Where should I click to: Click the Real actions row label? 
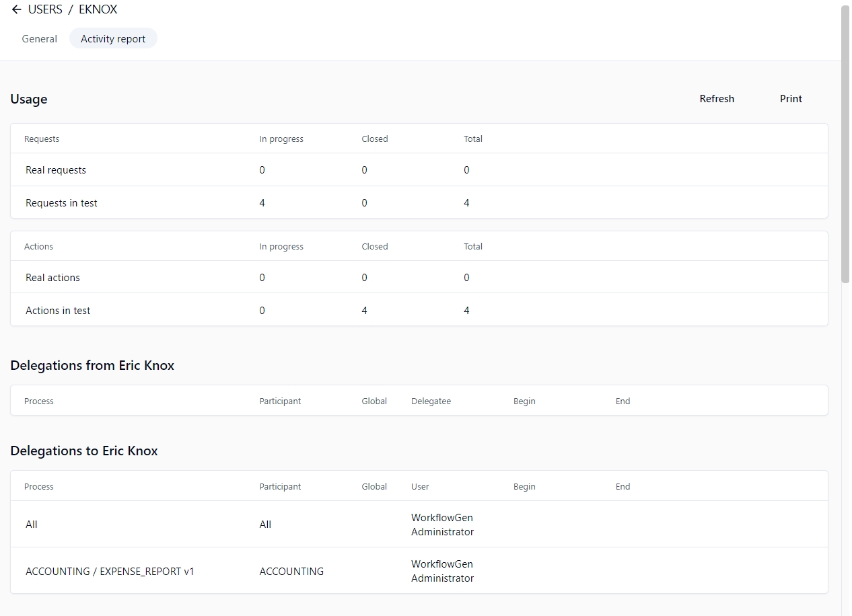click(x=52, y=278)
